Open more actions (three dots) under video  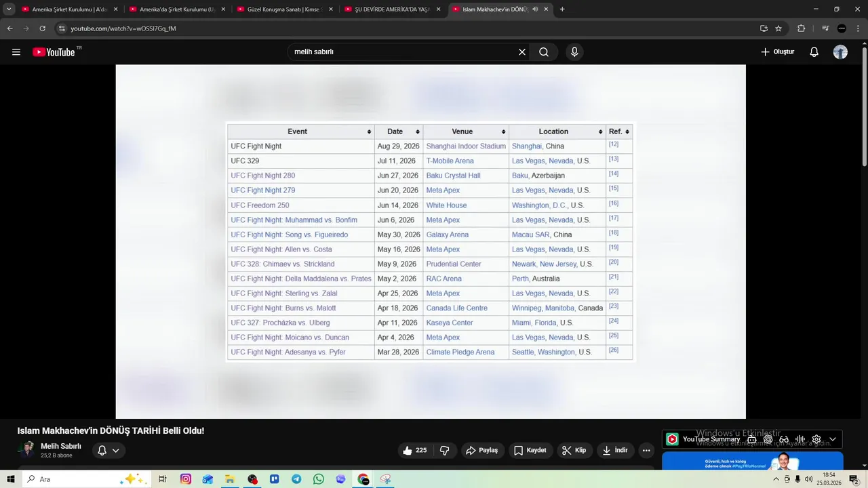pos(646,450)
